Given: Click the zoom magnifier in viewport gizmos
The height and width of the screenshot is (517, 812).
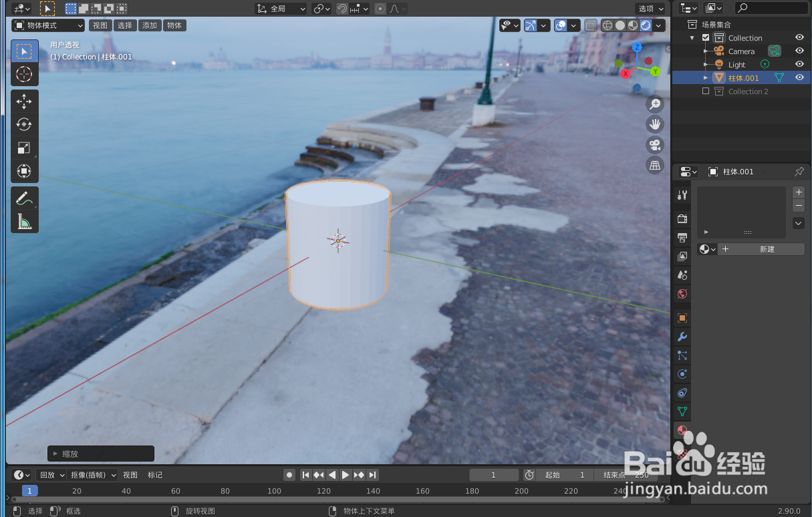Looking at the screenshot, I should click(x=655, y=104).
